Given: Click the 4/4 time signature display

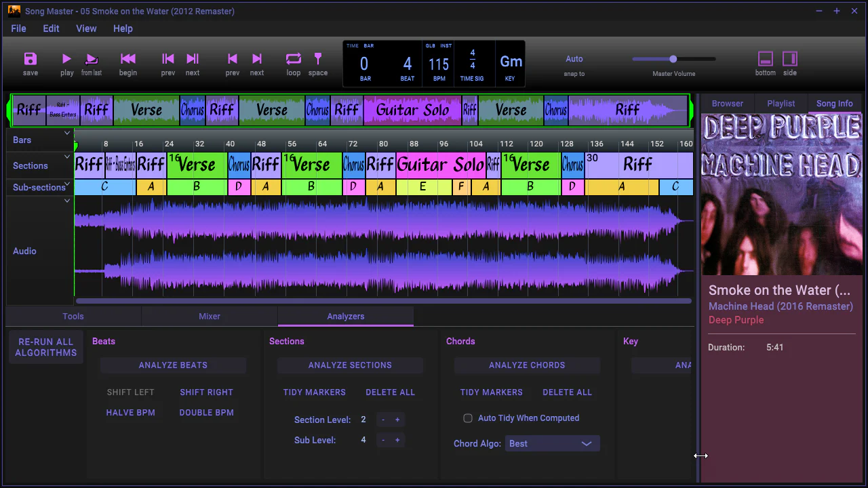Looking at the screenshot, I should click(473, 59).
